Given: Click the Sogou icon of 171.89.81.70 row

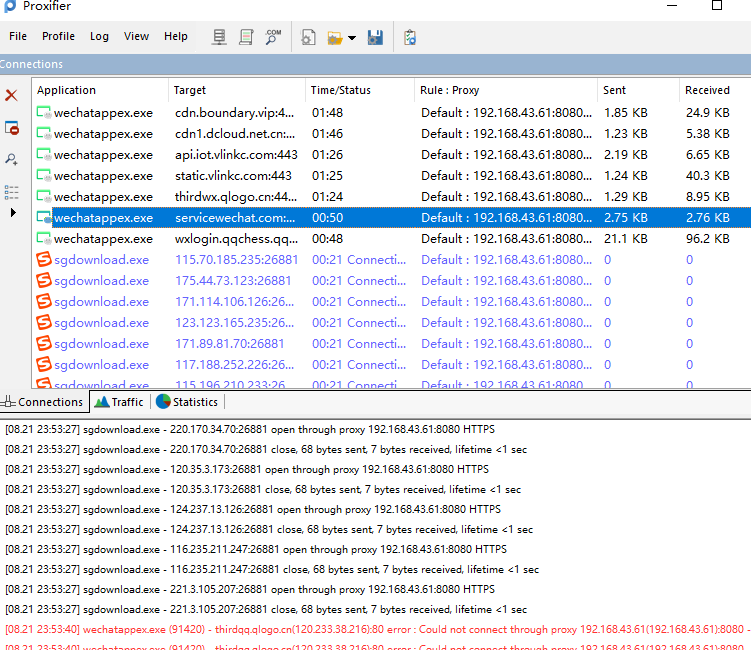Looking at the screenshot, I should [x=44, y=343].
